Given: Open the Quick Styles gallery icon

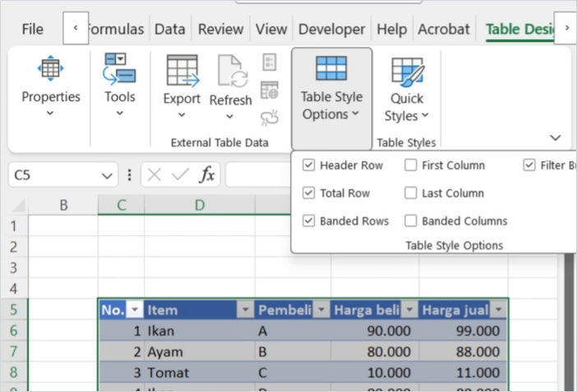Looking at the screenshot, I should [408, 71].
